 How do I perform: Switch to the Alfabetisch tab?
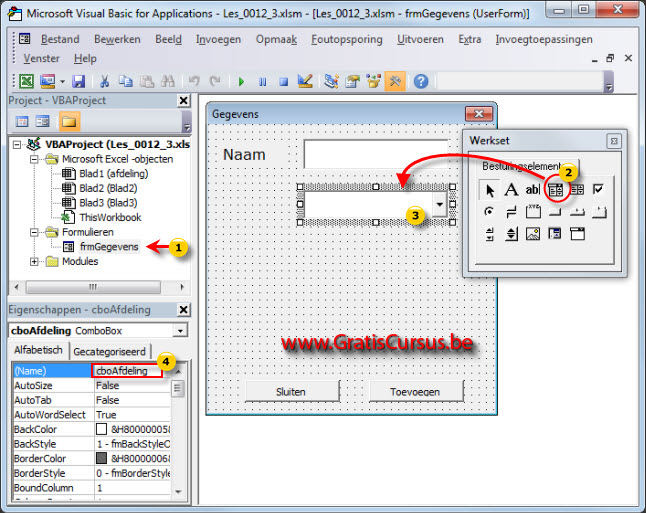coord(38,350)
